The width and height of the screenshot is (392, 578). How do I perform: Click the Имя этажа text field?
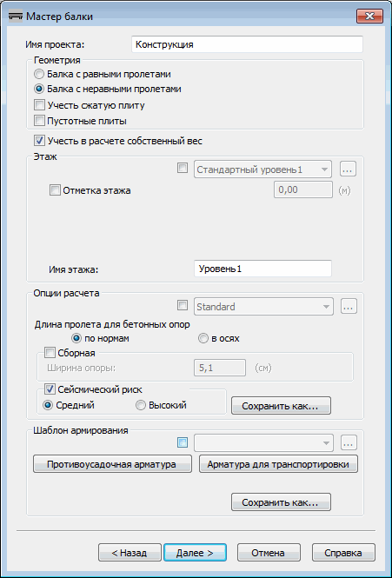pos(262,269)
